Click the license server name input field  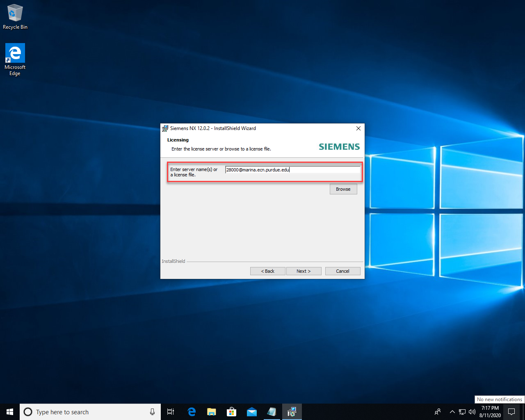tap(292, 170)
